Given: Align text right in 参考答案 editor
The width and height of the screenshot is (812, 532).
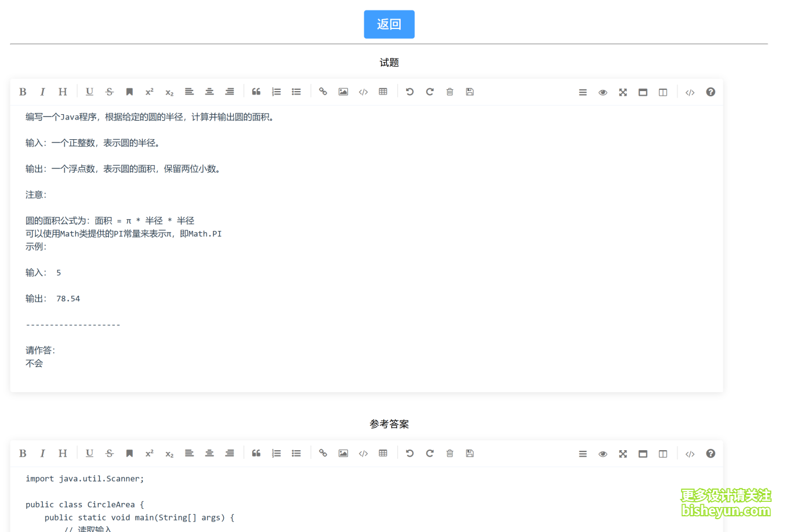Looking at the screenshot, I should click(230, 453).
